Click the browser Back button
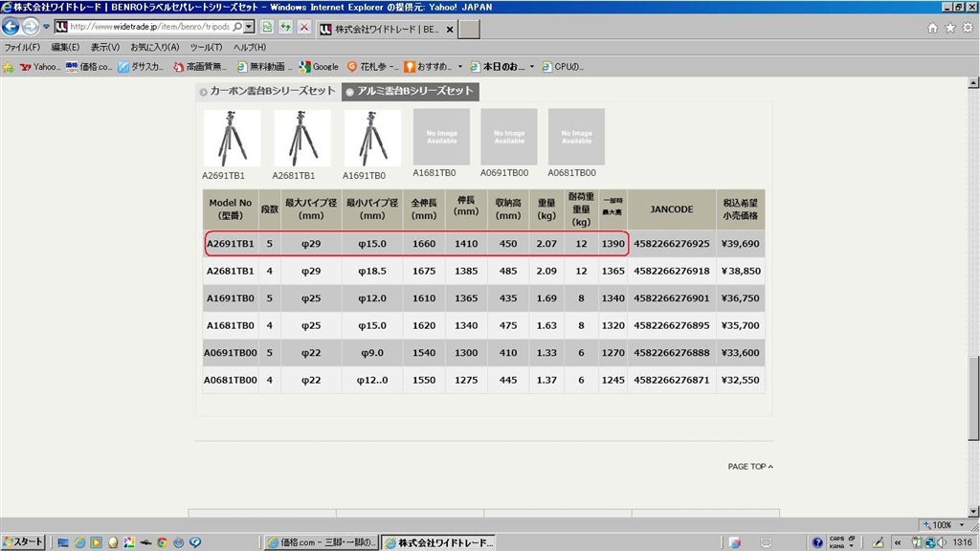980x551 pixels. tap(11, 27)
